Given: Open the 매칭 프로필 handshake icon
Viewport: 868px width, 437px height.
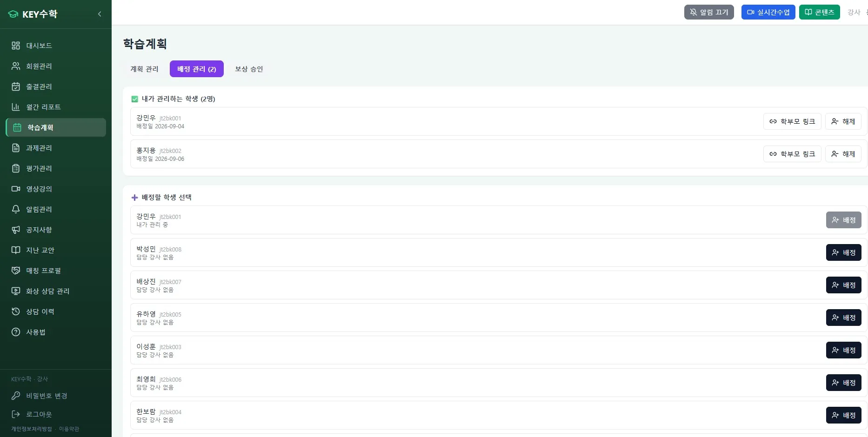Looking at the screenshot, I should (16, 271).
